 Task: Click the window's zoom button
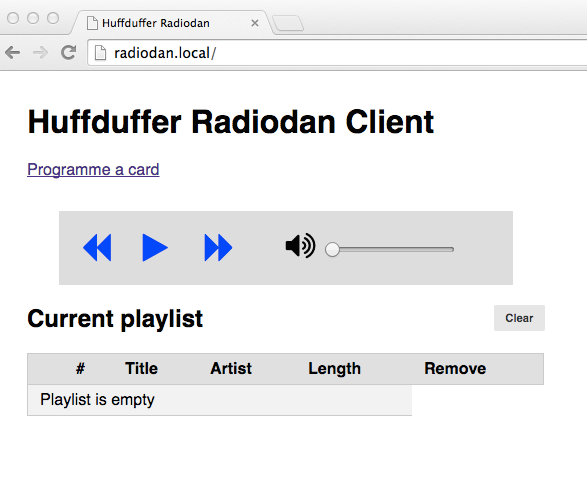pyautogui.click(x=53, y=18)
